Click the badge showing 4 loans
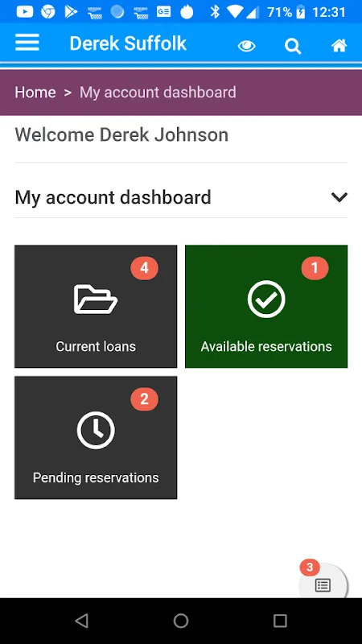 click(145, 268)
